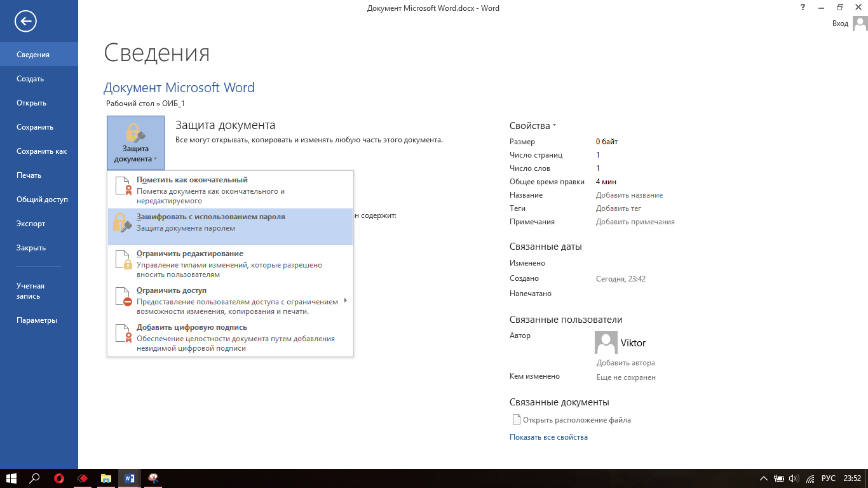This screenshot has width=868, height=488.
Task: Open Общий доступ in the sidebar
Action: click(x=39, y=200)
